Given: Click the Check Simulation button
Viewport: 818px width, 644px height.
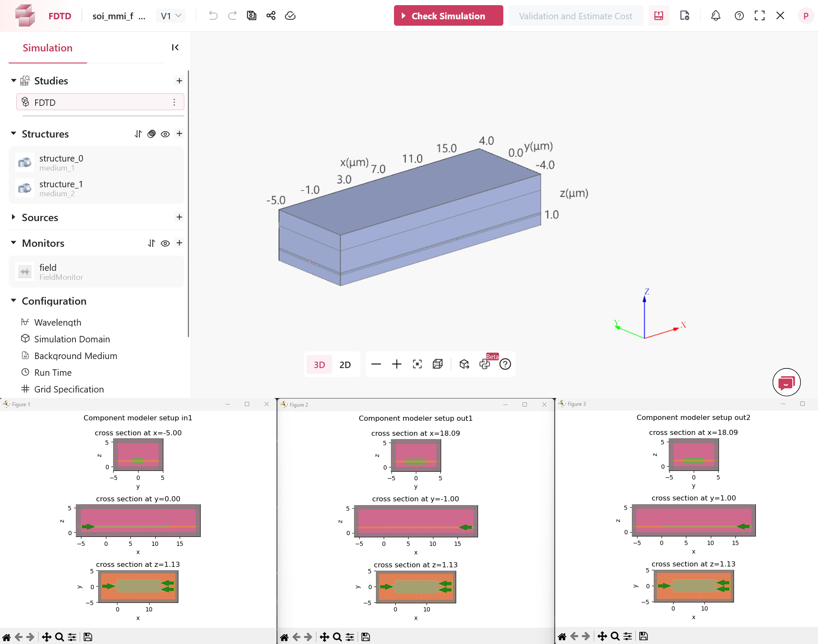Looking at the screenshot, I should (448, 16).
